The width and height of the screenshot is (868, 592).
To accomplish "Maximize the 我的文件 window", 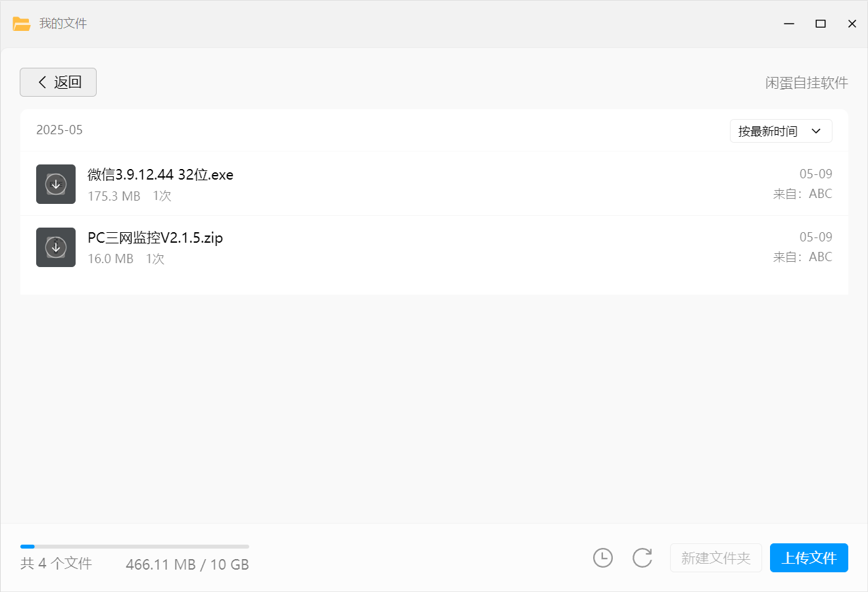I will point(821,24).
